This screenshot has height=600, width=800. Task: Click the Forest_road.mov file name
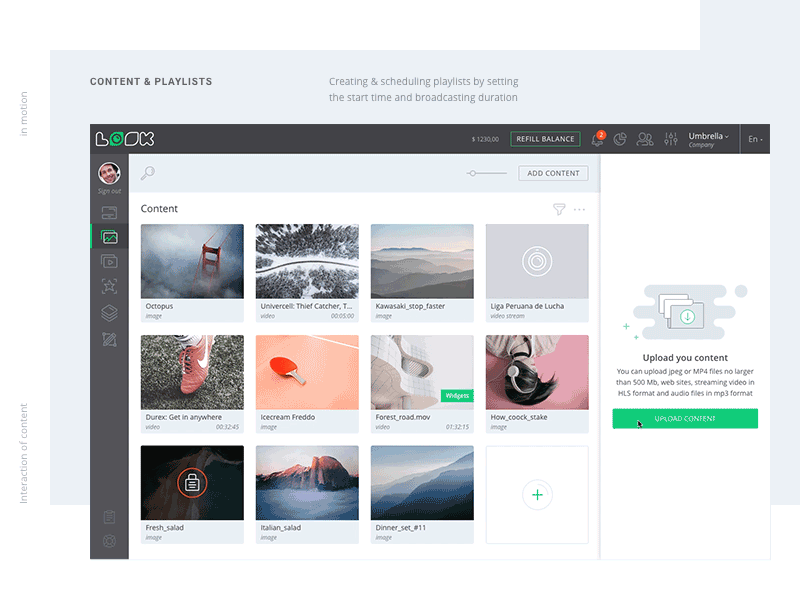[403, 417]
